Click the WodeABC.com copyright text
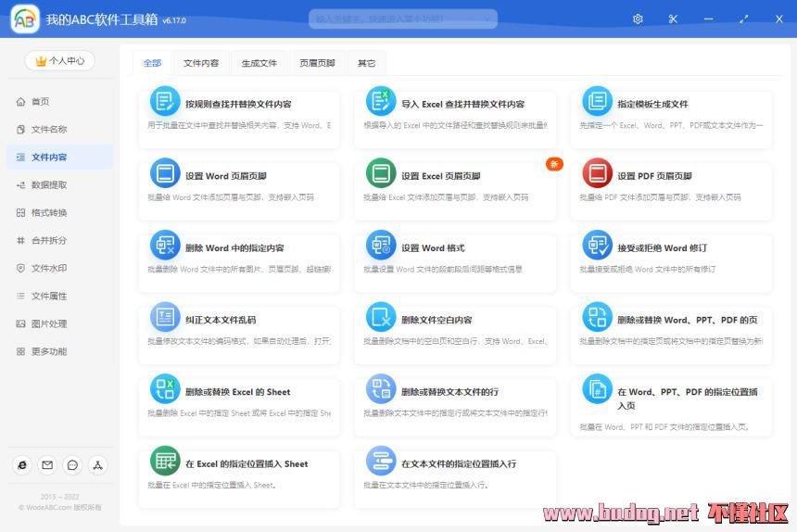The image size is (797, 532). click(60, 508)
